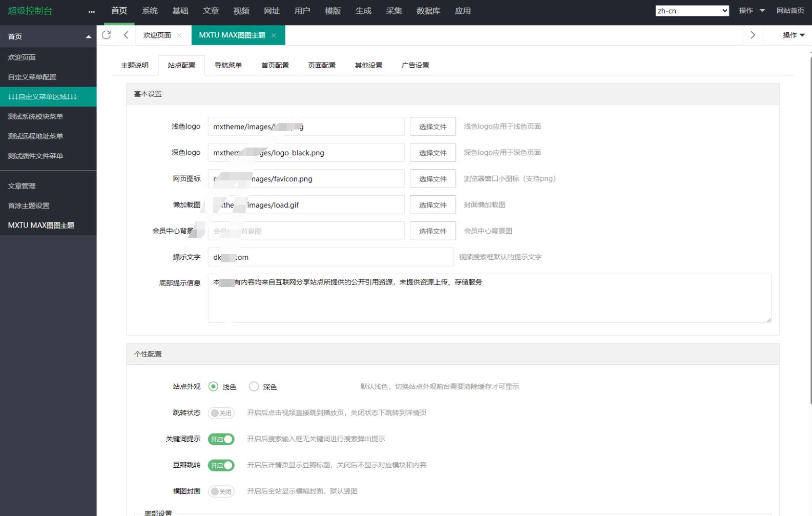Viewport: 812px width, 516px height.
Task: Click 选择文件 for 浅色logo
Action: pyautogui.click(x=432, y=127)
